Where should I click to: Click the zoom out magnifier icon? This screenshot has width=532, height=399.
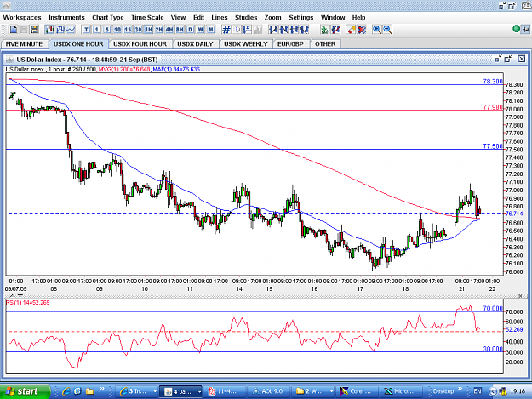387,30
